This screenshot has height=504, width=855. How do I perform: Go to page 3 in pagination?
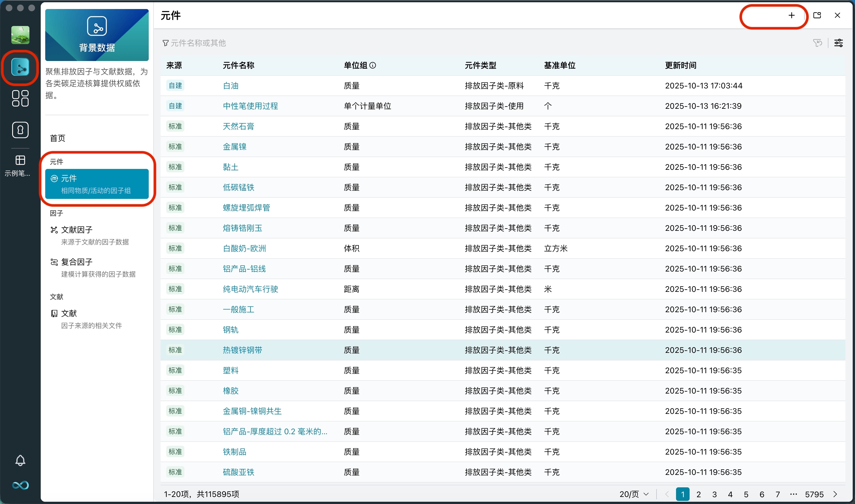pos(714,494)
